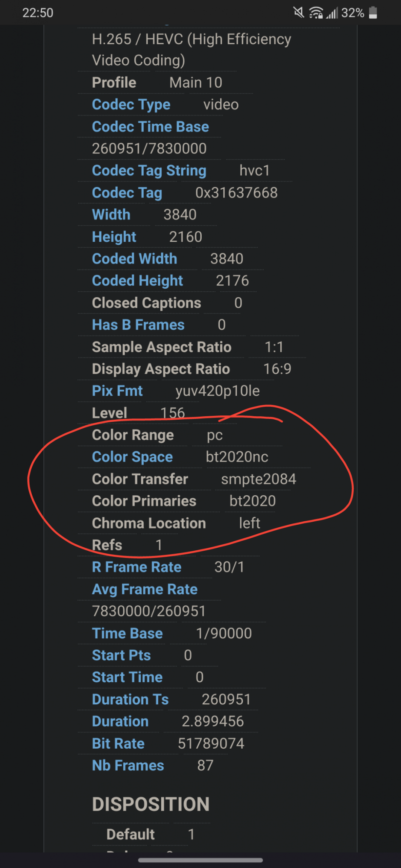The image size is (401, 868).
Task: Open the Coded Width link
Action: [x=134, y=259]
